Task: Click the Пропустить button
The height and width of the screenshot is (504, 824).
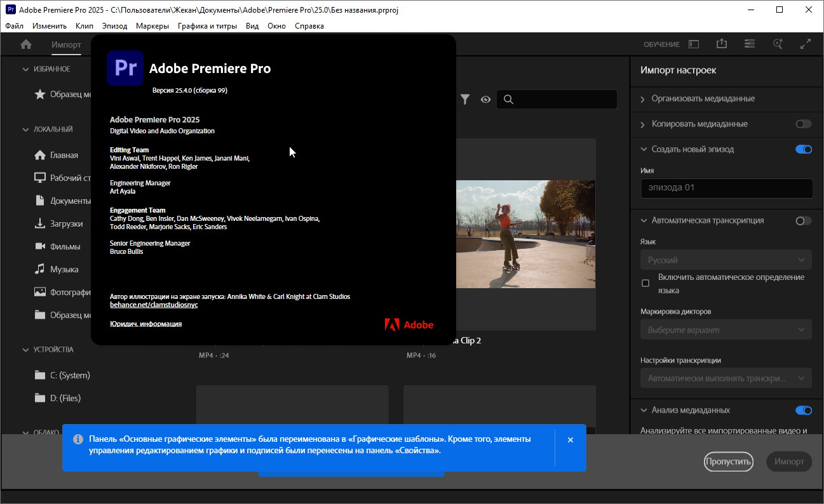Action: (x=728, y=461)
